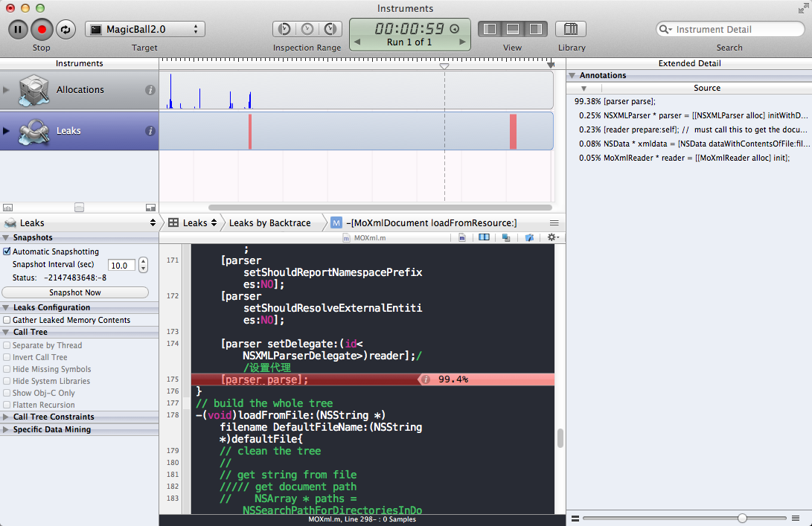Open the MagicBall2.0 target dropdown

point(145,29)
